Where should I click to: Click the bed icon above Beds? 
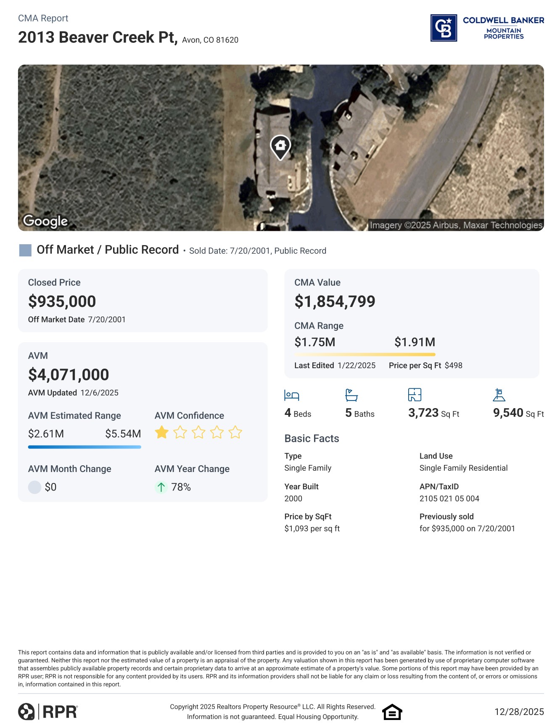click(x=292, y=395)
